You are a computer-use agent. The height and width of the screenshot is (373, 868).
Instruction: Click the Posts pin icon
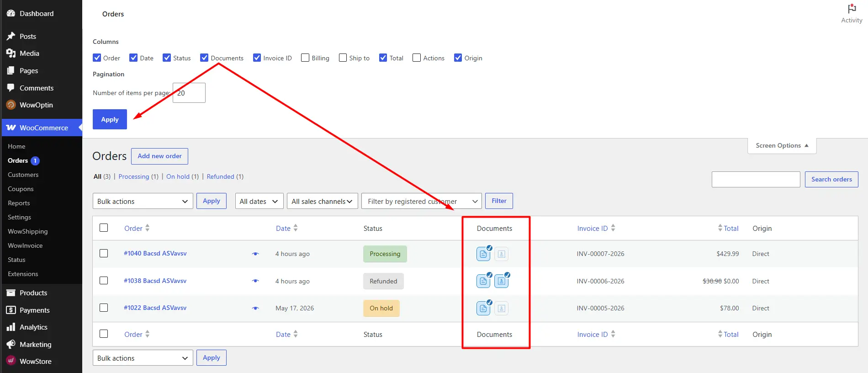[11, 36]
